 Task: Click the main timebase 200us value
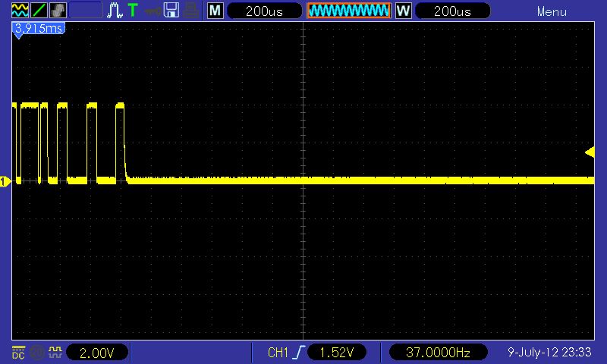point(264,11)
